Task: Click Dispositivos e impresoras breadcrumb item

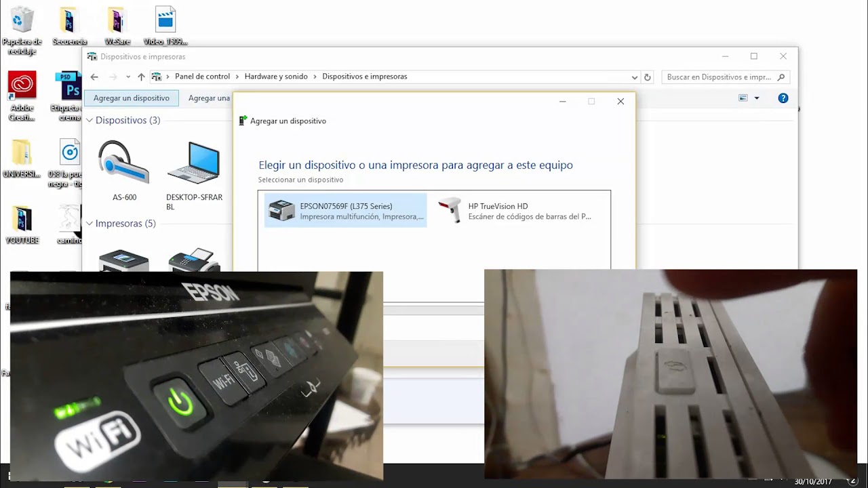Action: click(365, 77)
